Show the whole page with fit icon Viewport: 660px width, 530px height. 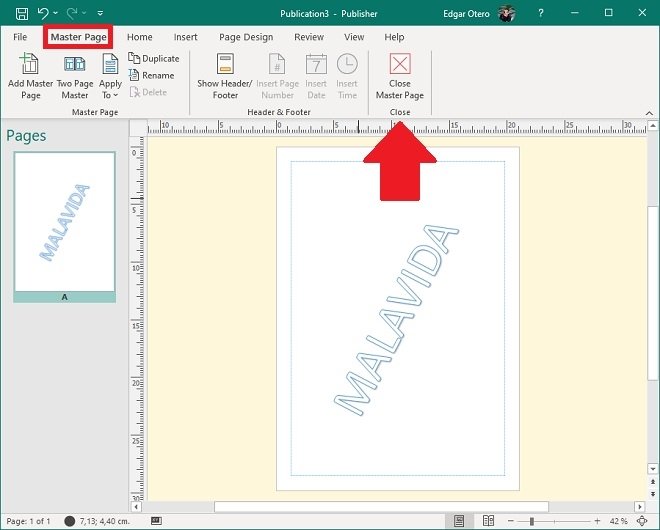642,521
